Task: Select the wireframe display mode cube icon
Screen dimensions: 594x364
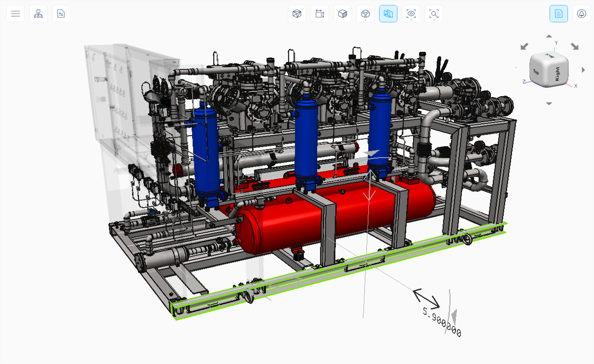Action: click(297, 14)
